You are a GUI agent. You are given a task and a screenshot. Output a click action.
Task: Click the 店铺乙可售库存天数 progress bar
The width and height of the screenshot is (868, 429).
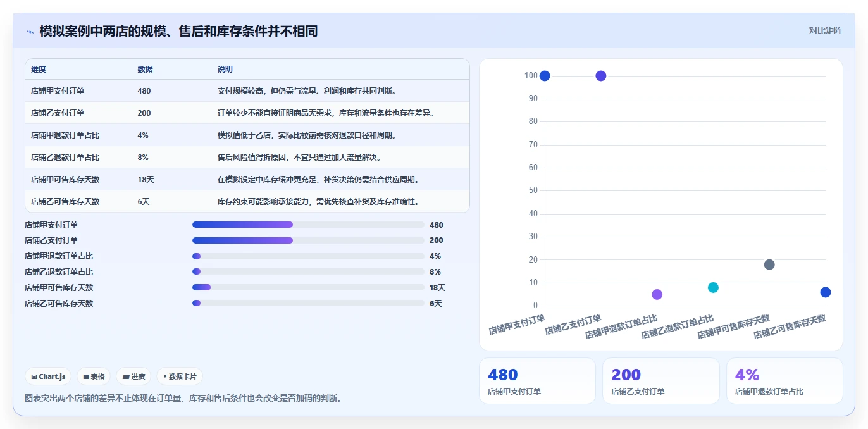coord(308,303)
